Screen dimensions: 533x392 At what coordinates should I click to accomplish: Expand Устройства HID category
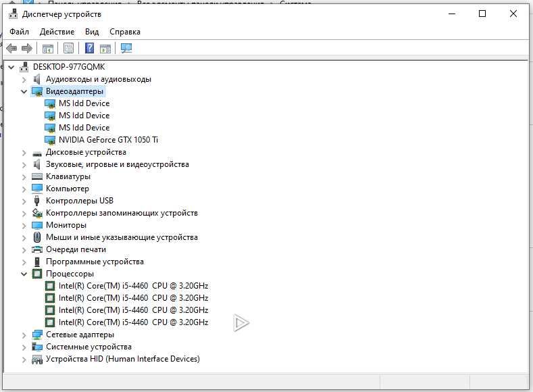pyautogui.click(x=24, y=360)
